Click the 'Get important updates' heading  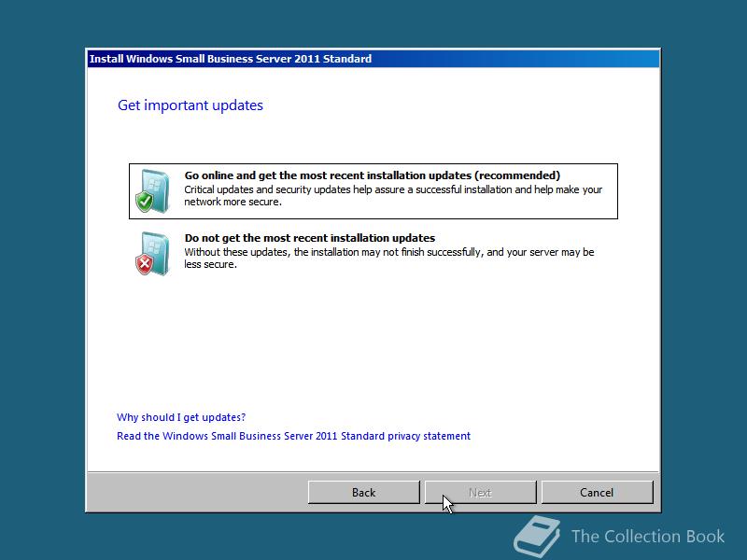(x=190, y=105)
